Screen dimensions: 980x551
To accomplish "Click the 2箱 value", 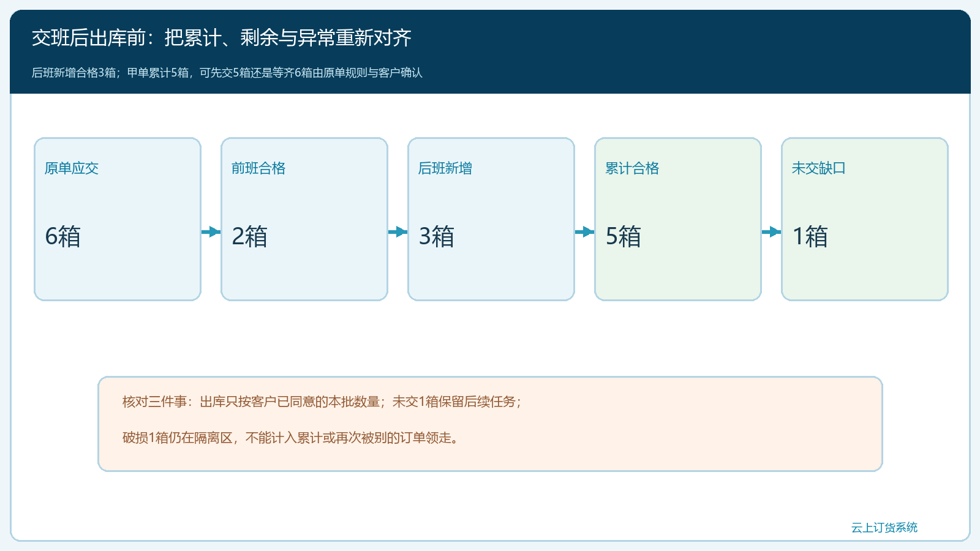I will tap(250, 236).
